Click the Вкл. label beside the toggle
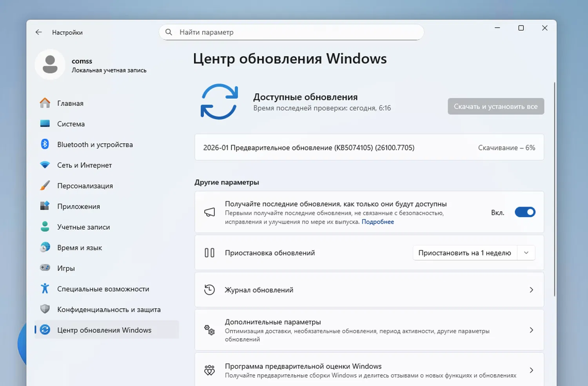 pyautogui.click(x=497, y=212)
